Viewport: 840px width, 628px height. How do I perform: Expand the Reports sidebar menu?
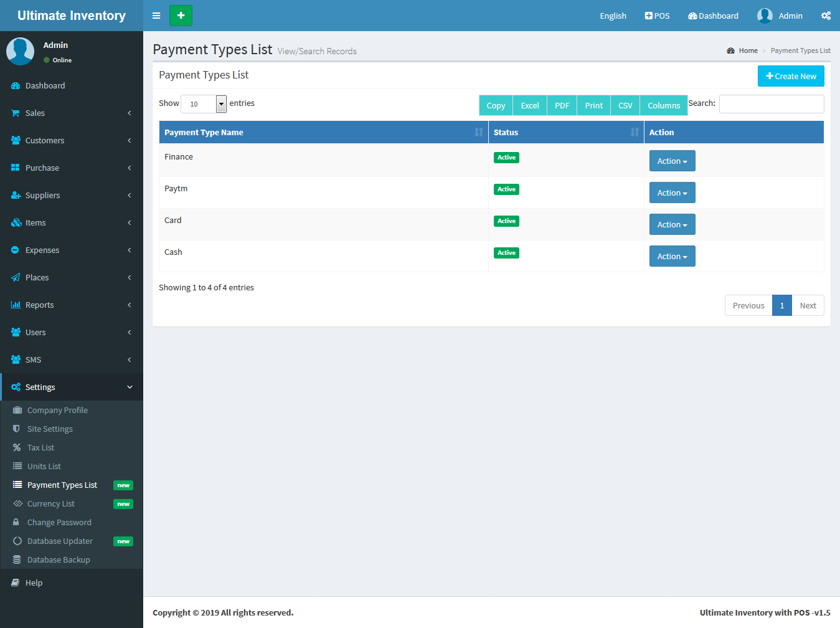tap(72, 305)
